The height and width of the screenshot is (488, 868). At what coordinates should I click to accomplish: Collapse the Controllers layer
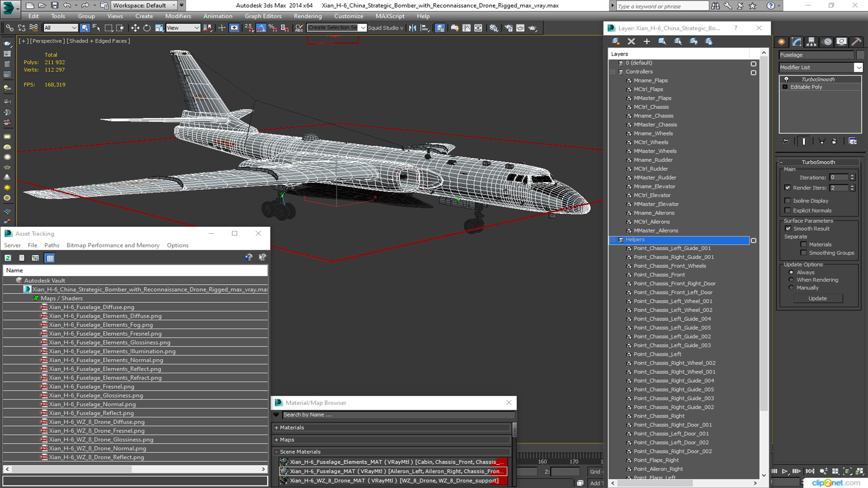pos(613,72)
